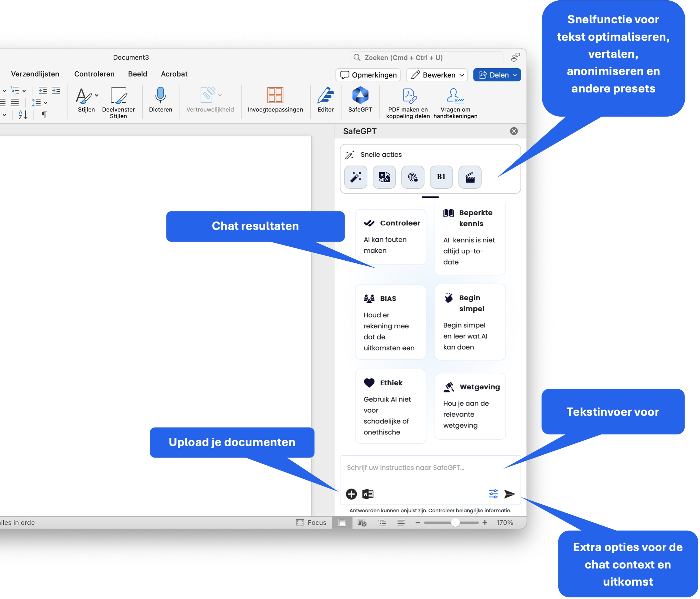
Task: Click the 170% zoom level
Action: pyautogui.click(x=504, y=522)
